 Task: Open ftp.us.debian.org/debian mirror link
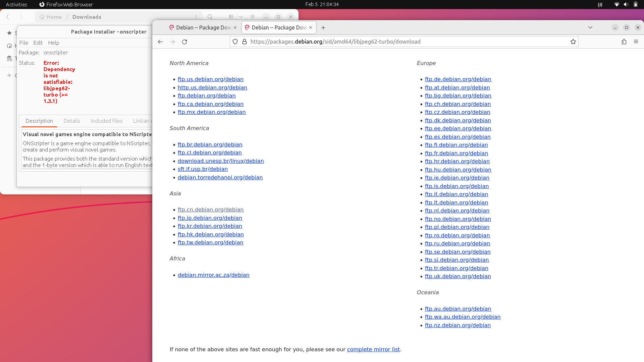[211, 79]
